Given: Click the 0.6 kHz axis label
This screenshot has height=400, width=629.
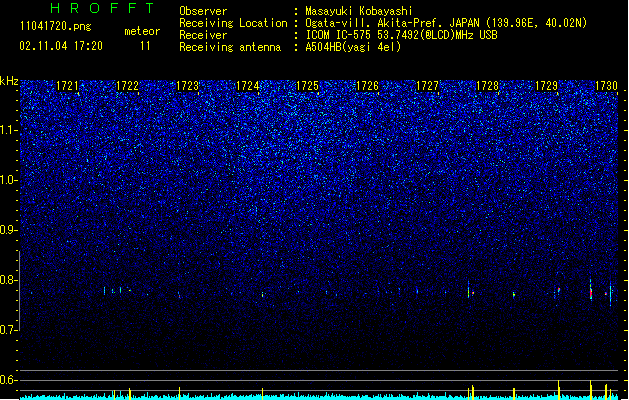Looking at the screenshot, I should click(8, 380).
